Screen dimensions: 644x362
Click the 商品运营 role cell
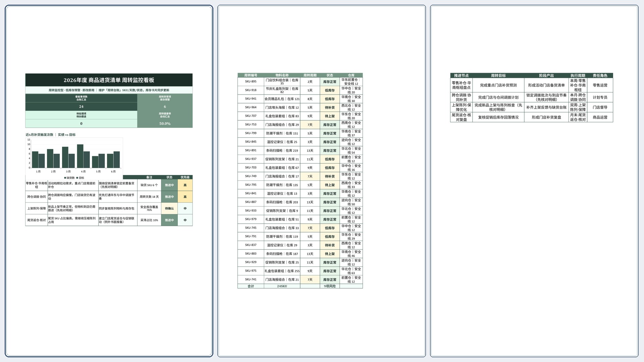[600, 117]
